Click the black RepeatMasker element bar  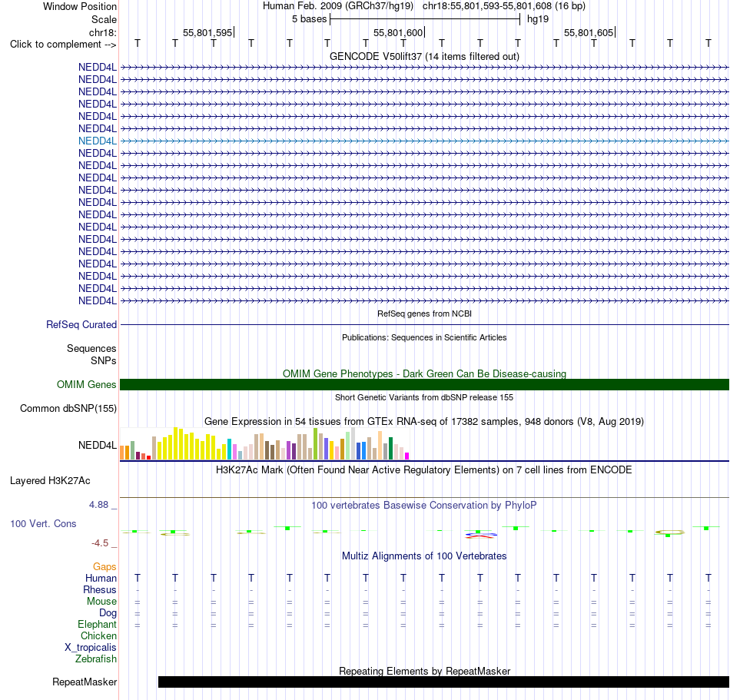pos(443,682)
